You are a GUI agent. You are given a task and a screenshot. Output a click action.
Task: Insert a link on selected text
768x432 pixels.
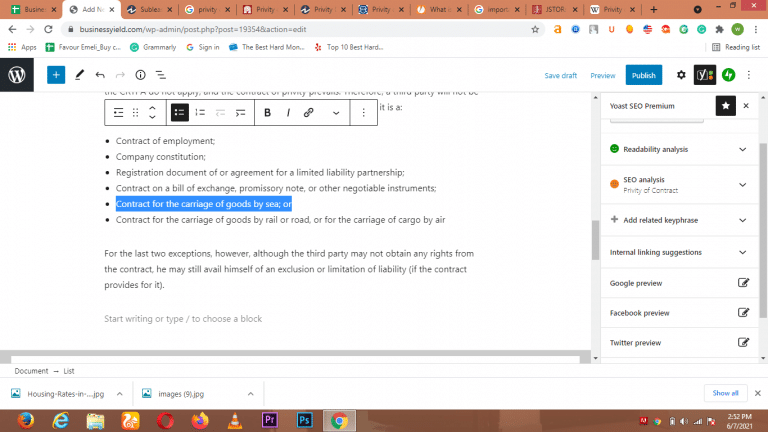click(x=309, y=113)
